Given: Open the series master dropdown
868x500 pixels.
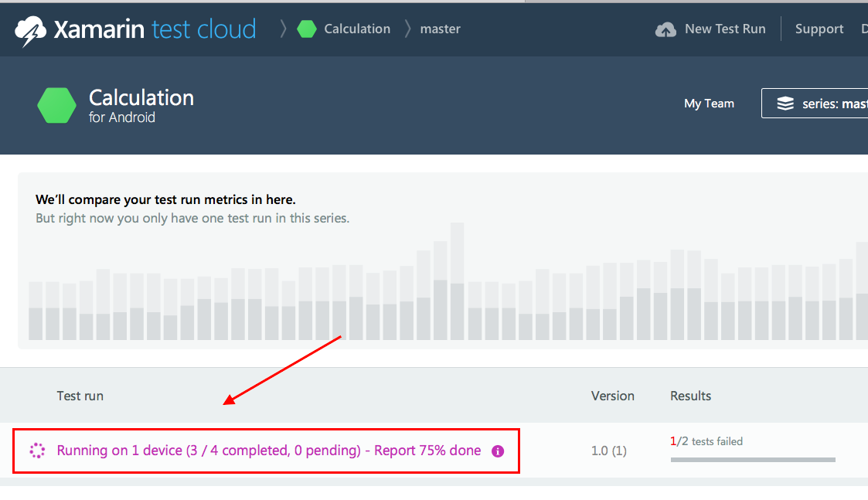Looking at the screenshot, I should point(815,103).
